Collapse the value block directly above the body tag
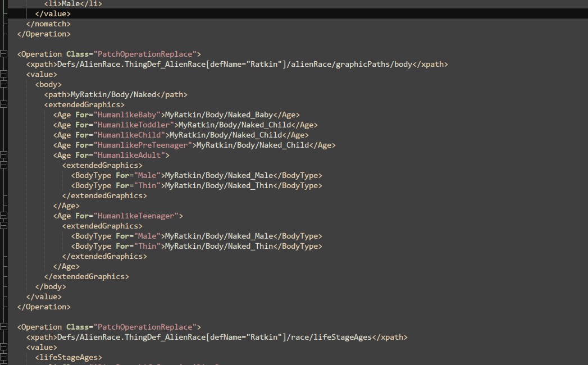The width and height of the screenshot is (588, 365). tap(3, 74)
